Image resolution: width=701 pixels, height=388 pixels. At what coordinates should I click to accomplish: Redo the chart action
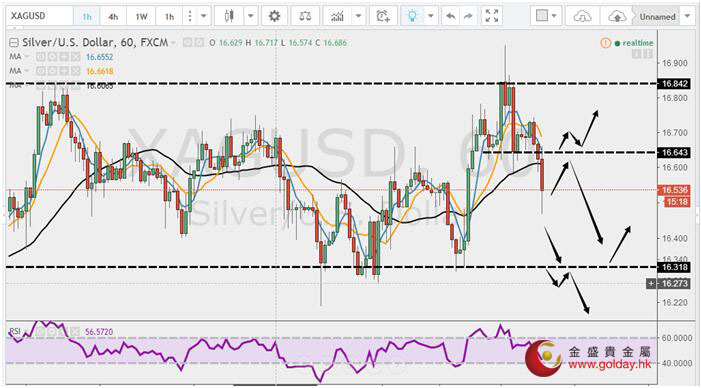[468, 17]
